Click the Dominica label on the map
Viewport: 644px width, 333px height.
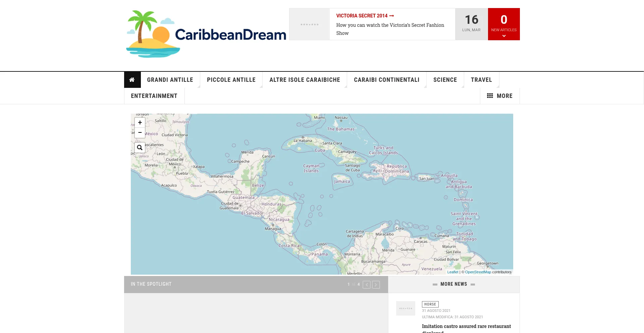click(463, 200)
